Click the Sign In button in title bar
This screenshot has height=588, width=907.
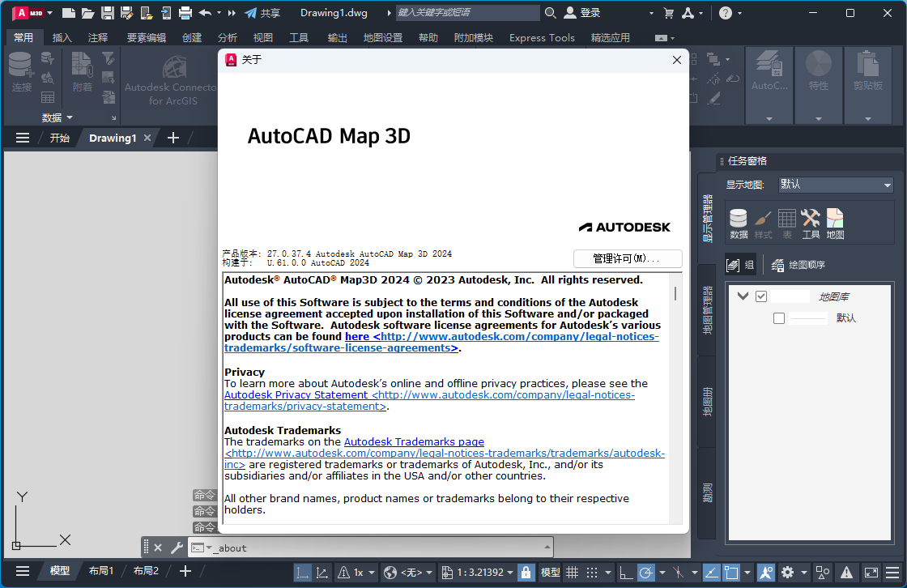pos(582,13)
